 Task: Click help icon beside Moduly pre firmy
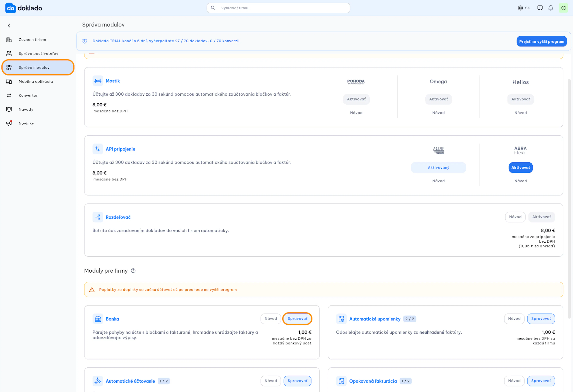point(133,271)
